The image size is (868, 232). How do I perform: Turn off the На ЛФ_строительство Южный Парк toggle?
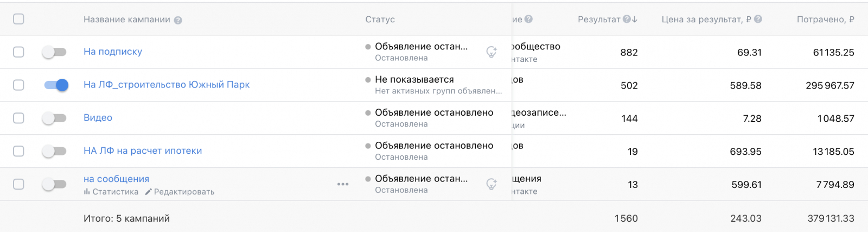pos(56,85)
